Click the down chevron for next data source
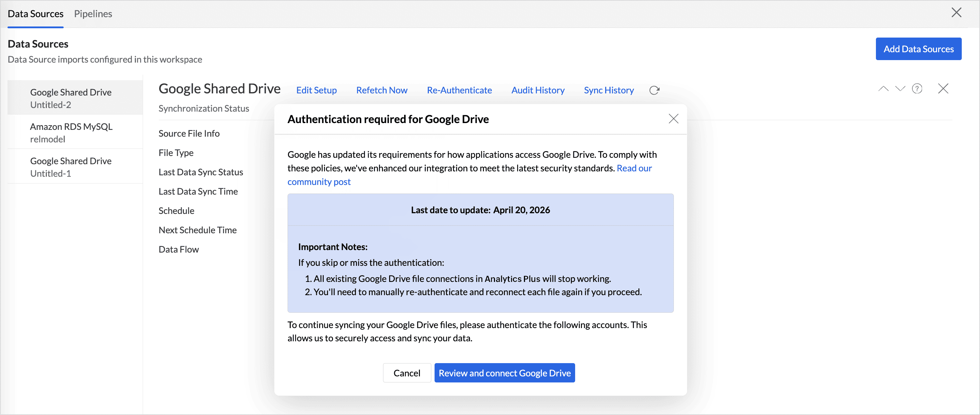The height and width of the screenshot is (415, 980). [900, 89]
